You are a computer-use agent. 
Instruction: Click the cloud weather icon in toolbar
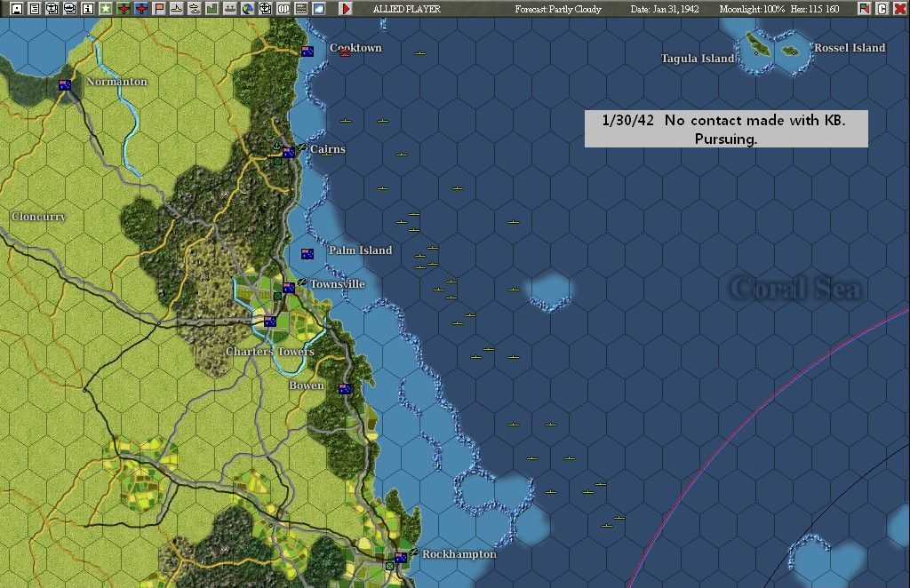tap(319, 9)
